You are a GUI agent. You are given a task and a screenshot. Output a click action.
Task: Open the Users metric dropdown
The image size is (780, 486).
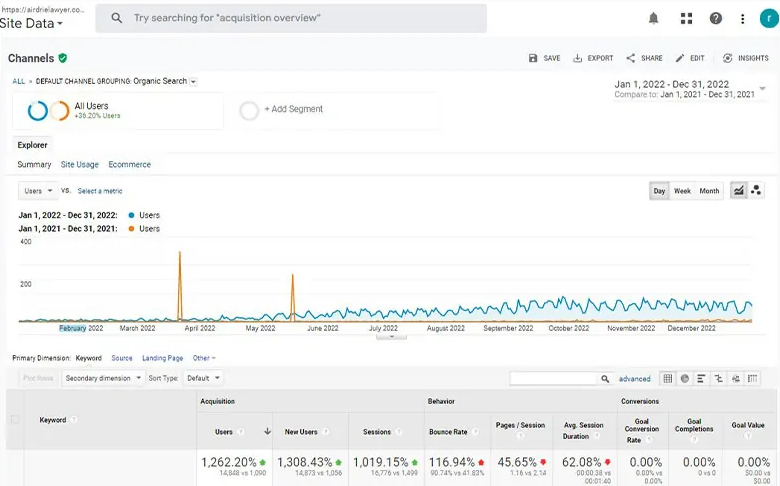click(x=38, y=191)
